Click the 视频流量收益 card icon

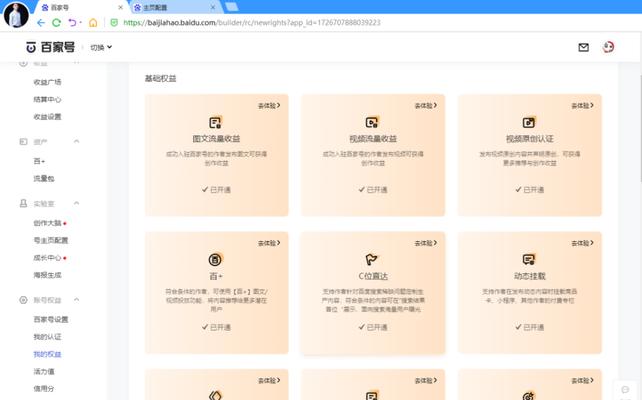pyautogui.click(x=372, y=122)
